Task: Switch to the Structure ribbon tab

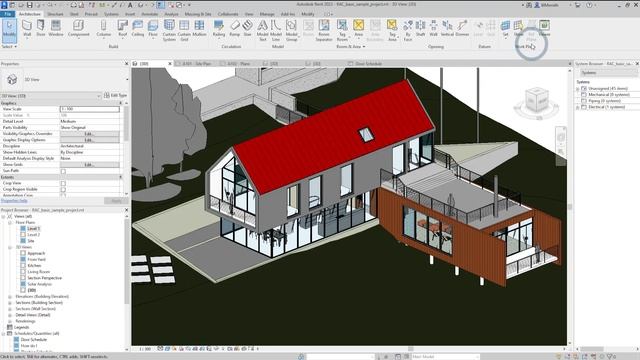Action: (55, 14)
